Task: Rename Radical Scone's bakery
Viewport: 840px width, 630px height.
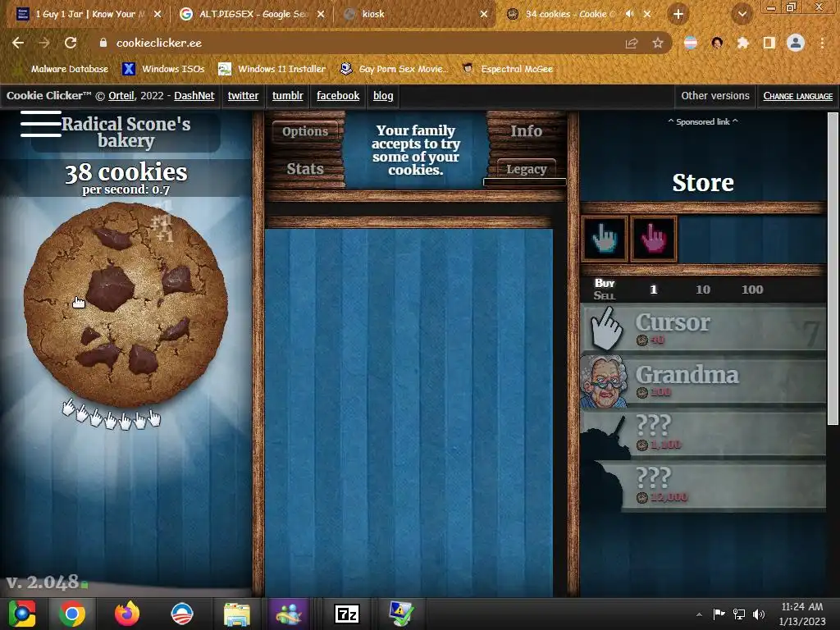Action: coord(126,132)
